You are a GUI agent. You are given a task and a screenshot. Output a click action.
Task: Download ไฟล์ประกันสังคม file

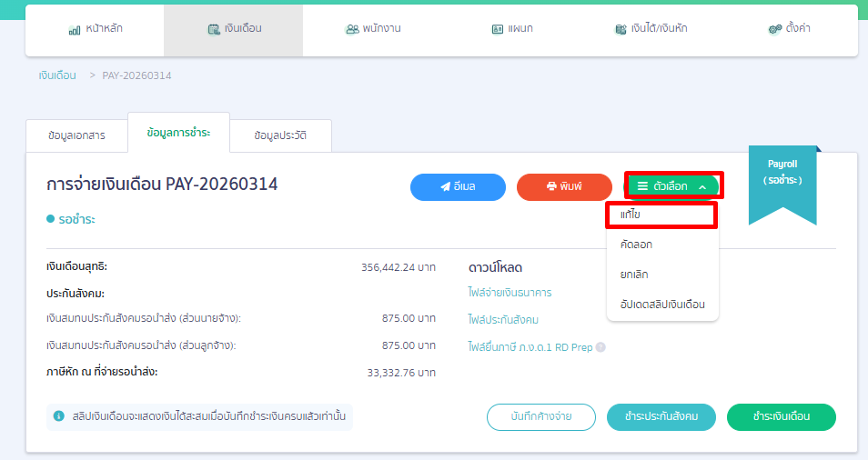coord(503,320)
